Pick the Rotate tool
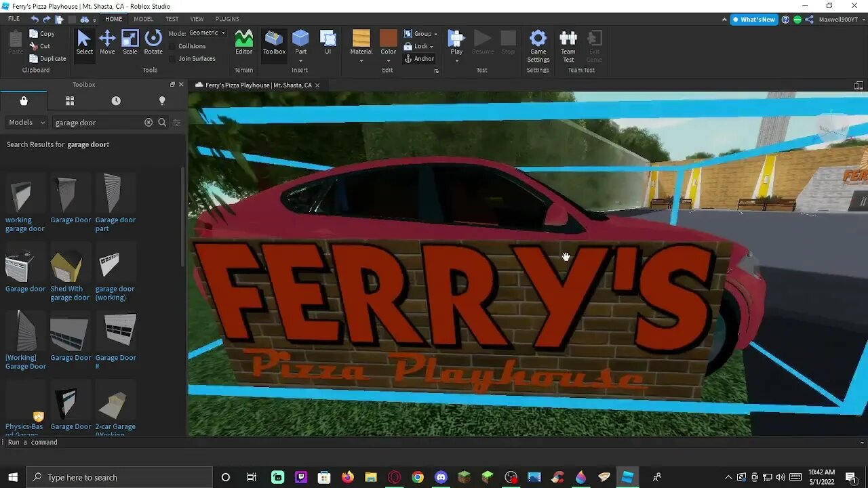868x488 pixels. [153, 42]
